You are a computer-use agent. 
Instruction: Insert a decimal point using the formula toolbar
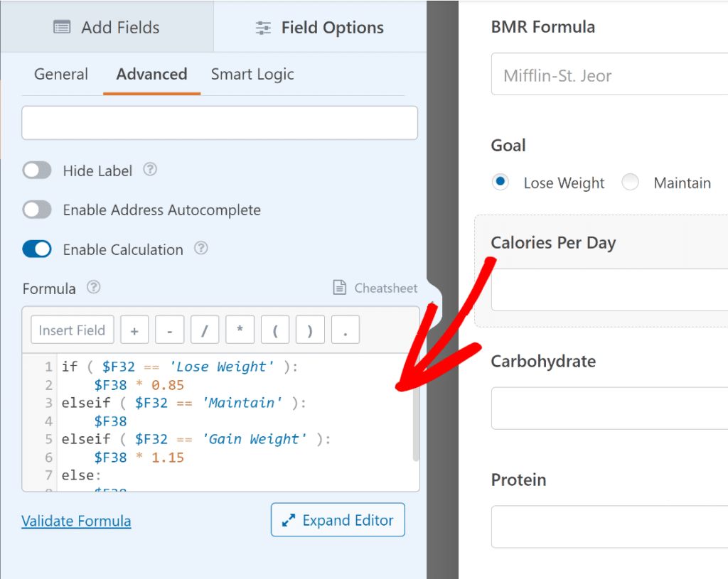tap(346, 329)
